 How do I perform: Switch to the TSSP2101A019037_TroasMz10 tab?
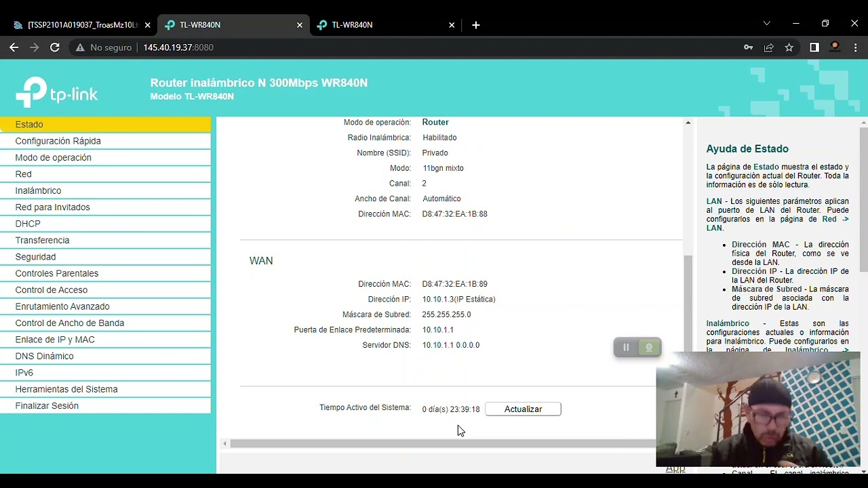pos(80,25)
